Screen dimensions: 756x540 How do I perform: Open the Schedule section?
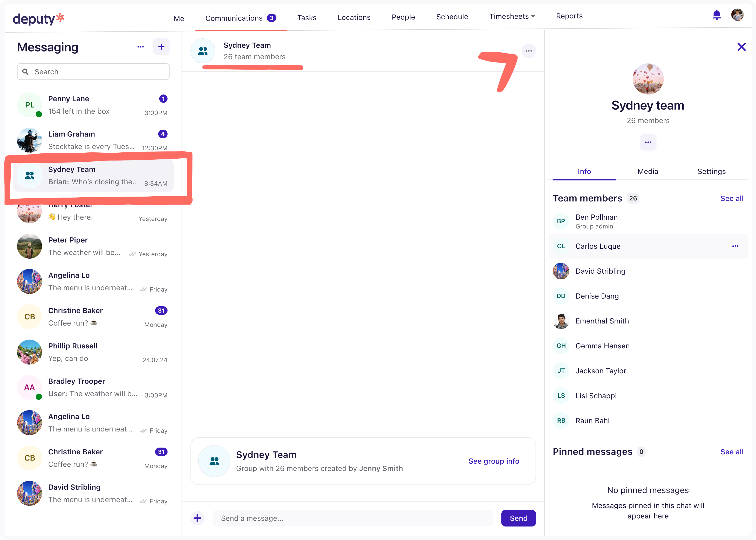coord(452,17)
